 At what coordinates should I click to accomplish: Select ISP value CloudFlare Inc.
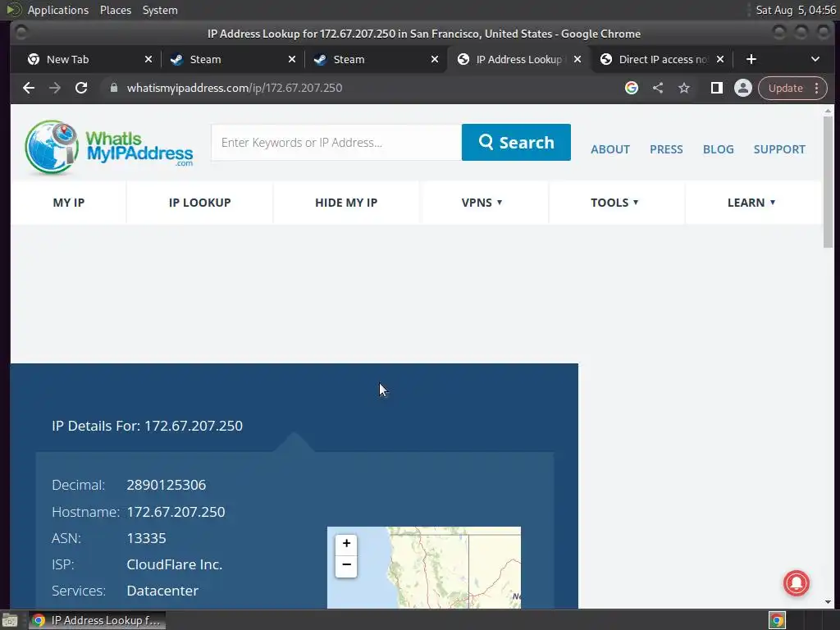tap(174, 564)
